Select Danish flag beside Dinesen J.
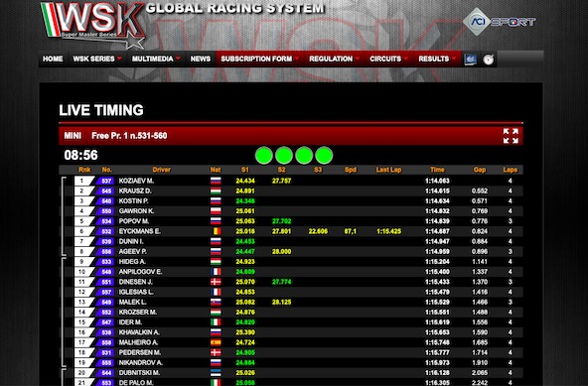 pyautogui.click(x=216, y=282)
